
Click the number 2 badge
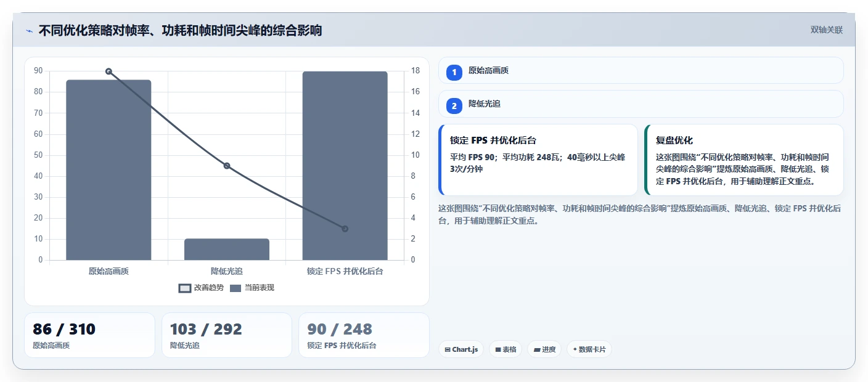(454, 106)
